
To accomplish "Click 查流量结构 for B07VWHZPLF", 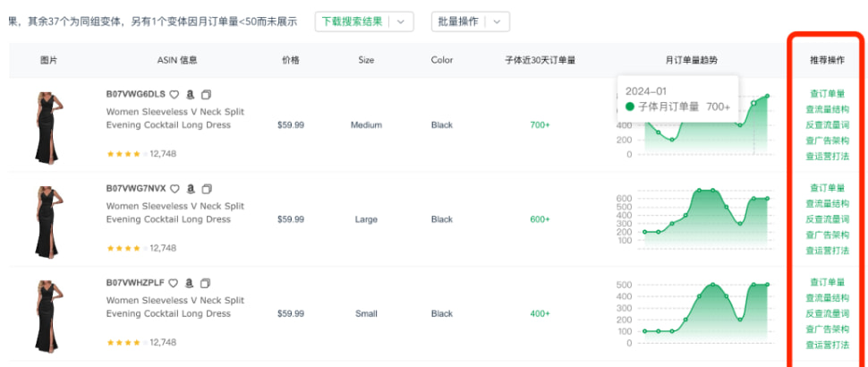I will point(827,298).
